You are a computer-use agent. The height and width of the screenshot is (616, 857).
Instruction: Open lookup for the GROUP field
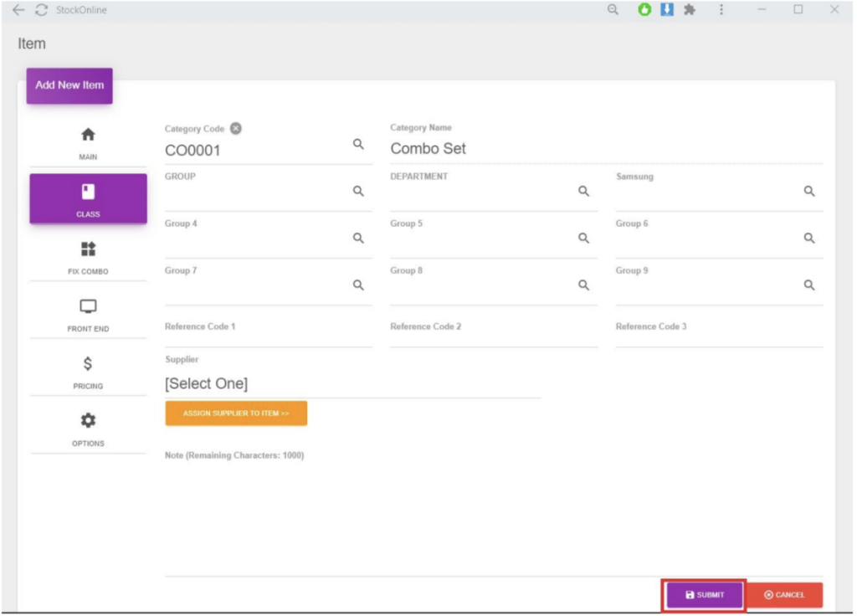coord(358,191)
